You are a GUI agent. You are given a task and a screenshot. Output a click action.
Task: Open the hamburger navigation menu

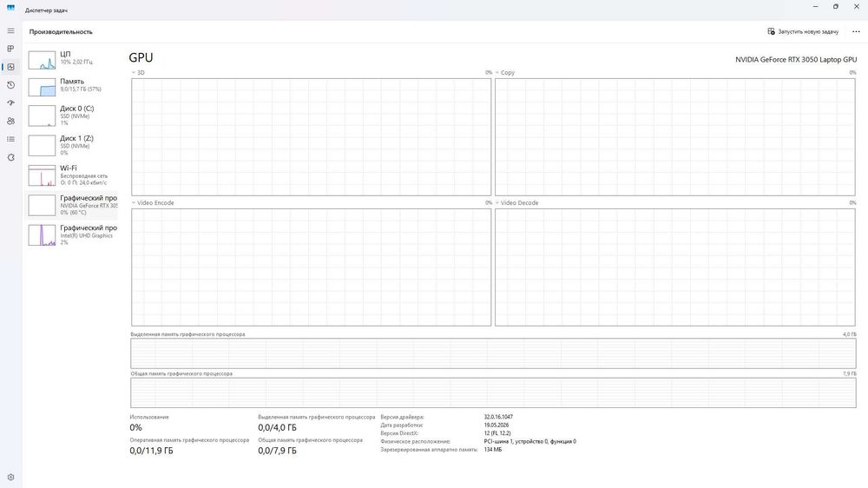[10, 31]
